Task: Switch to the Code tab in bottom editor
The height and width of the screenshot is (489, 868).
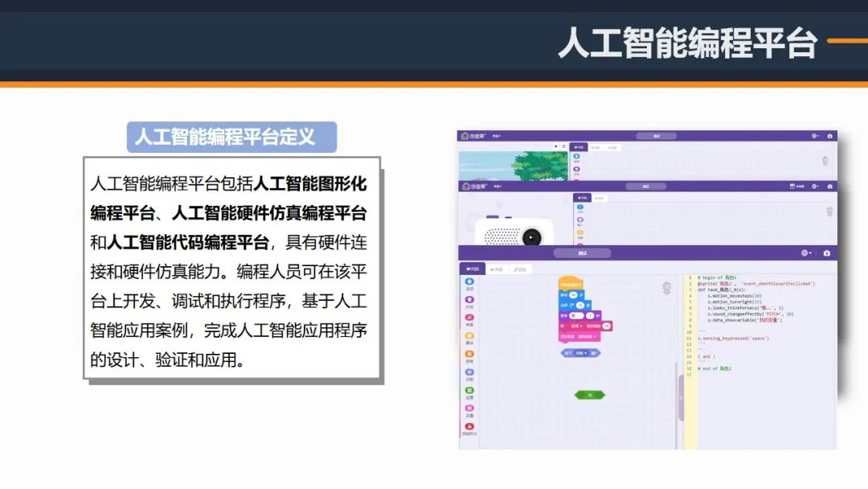Action: (472, 269)
